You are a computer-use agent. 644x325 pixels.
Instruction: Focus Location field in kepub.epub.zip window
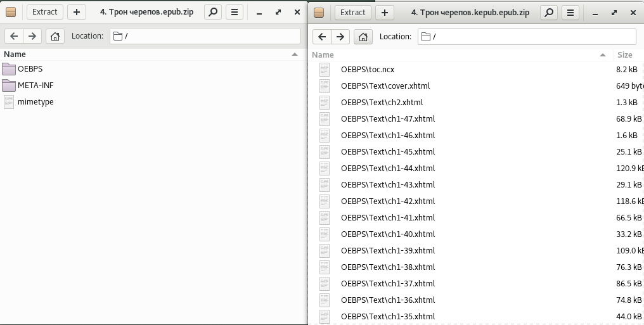tap(527, 37)
